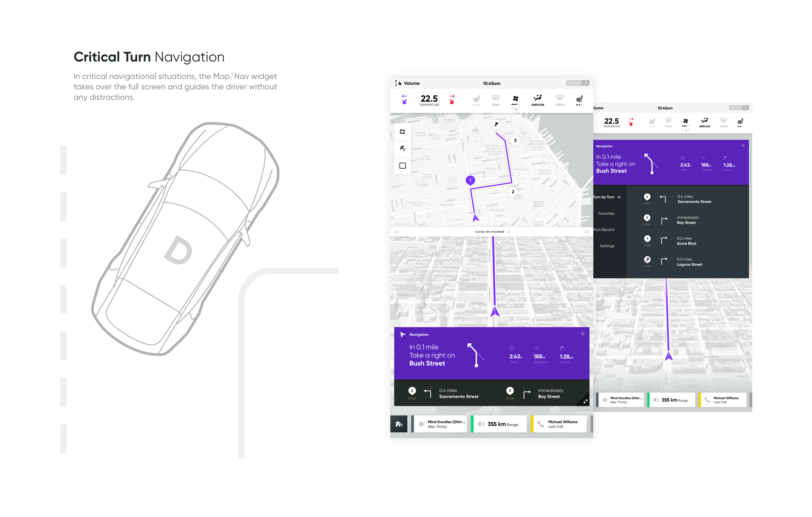Open the Favorites menu item
The height and width of the screenshot is (517, 812).
pos(606,214)
